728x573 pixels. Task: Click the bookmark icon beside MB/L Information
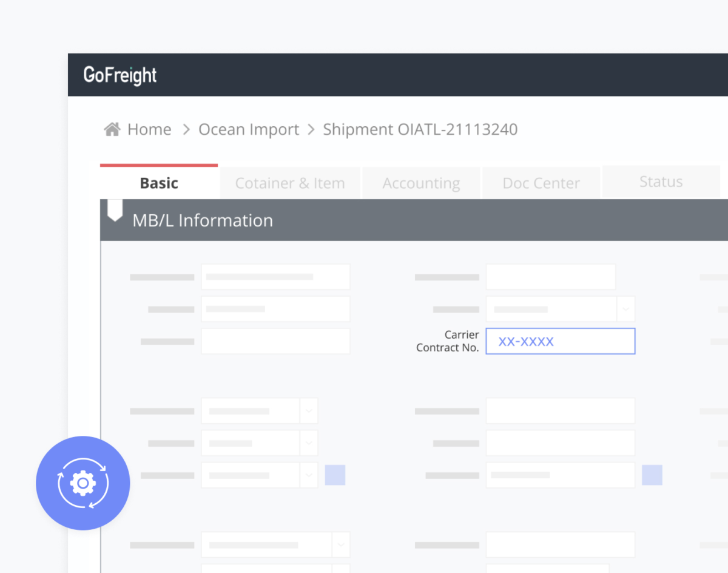coord(115,210)
